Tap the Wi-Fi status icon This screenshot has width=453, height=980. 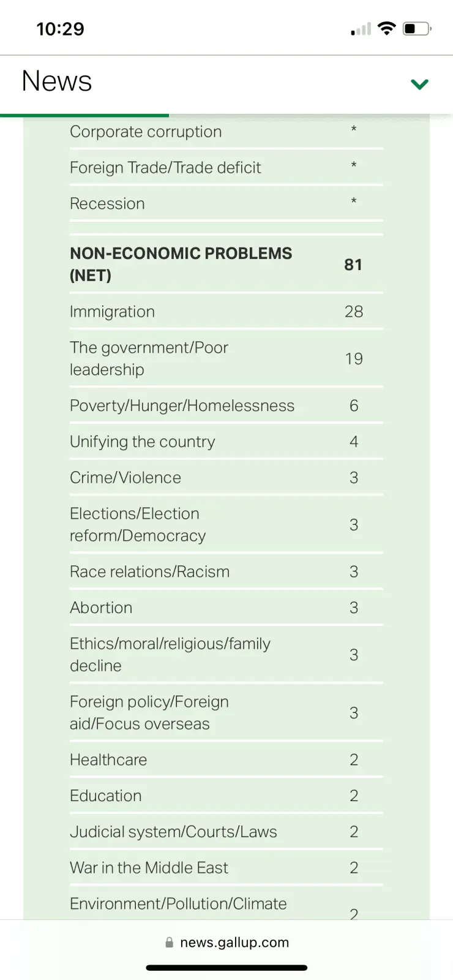click(x=386, y=28)
